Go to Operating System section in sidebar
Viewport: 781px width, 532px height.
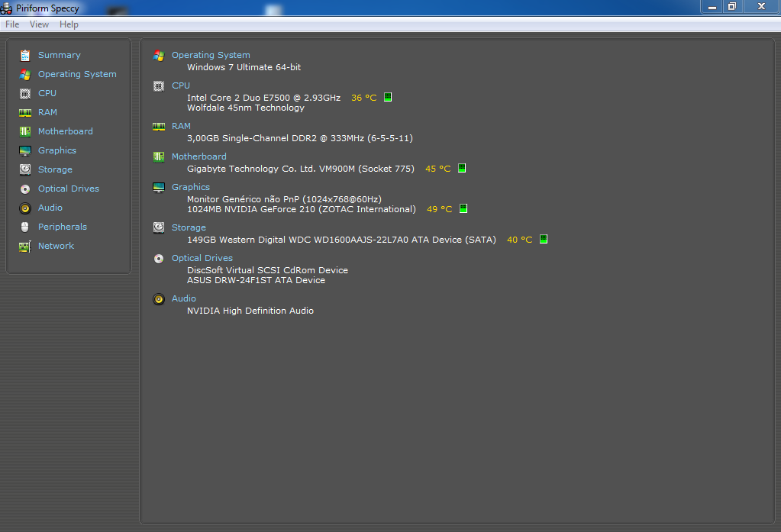[77, 74]
